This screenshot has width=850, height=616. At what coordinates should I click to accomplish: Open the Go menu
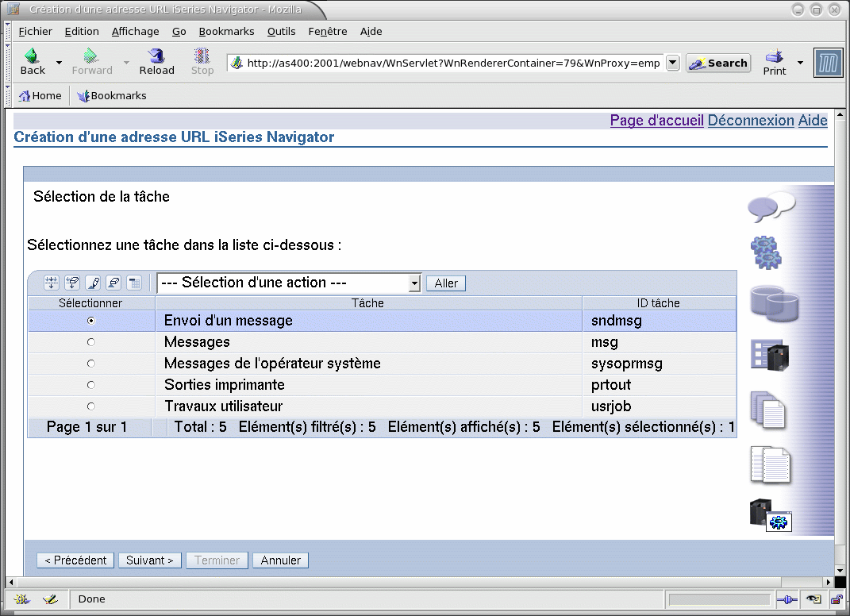point(179,32)
